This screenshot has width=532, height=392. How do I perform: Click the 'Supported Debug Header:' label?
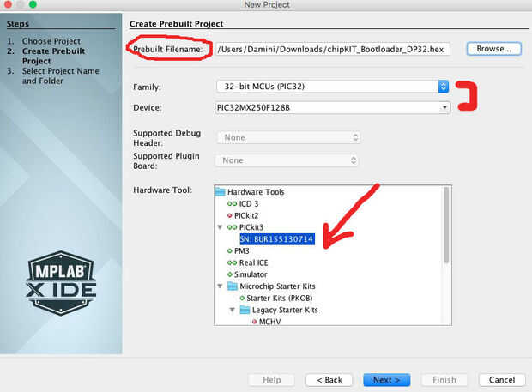click(x=167, y=138)
